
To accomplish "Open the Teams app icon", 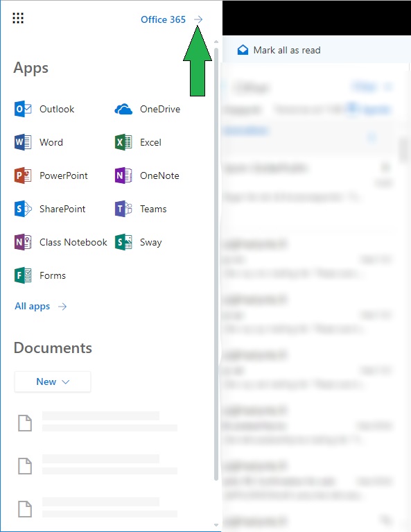I will click(x=123, y=209).
